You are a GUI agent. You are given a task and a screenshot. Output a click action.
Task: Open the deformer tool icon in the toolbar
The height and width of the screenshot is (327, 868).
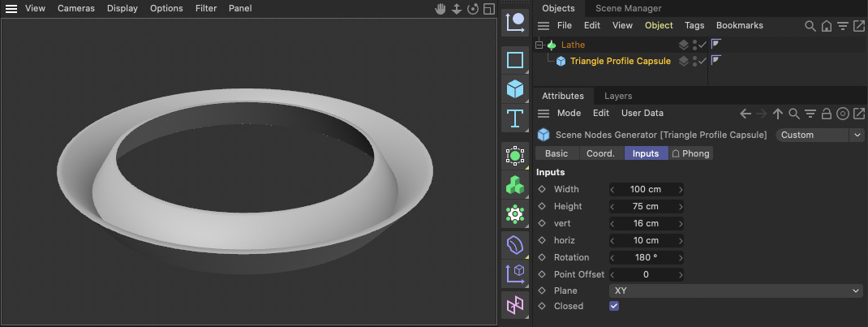click(x=514, y=244)
